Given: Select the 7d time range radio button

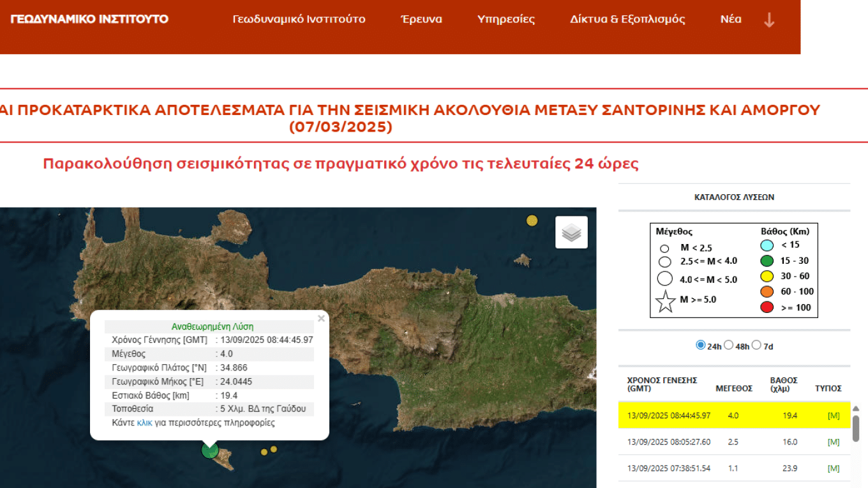Looking at the screenshot, I should click(756, 346).
